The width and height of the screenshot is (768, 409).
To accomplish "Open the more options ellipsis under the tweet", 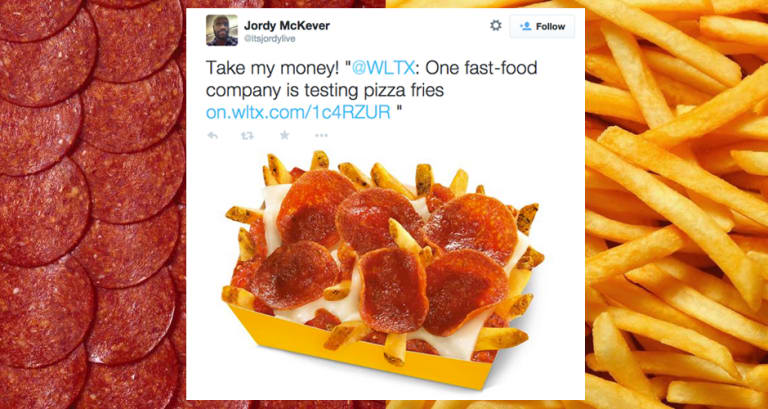I will tap(321, 135).
